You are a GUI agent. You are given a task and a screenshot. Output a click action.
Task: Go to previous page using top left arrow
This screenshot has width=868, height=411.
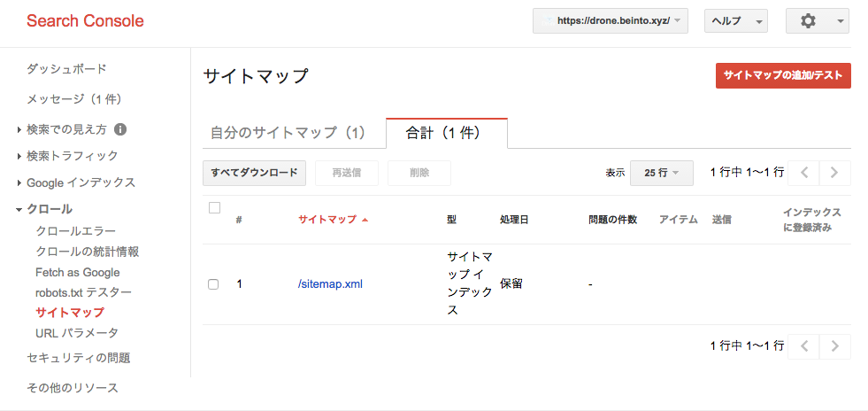pyautogui.click(x=803, y=173)
